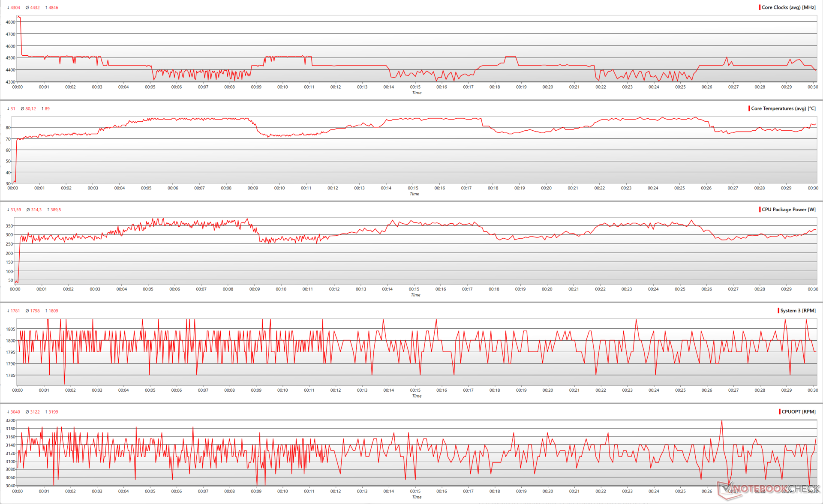Viewport: 823px width, 504px height.
Task: Click the 350 label on Package Power y-axis
Action: point(9,226)
